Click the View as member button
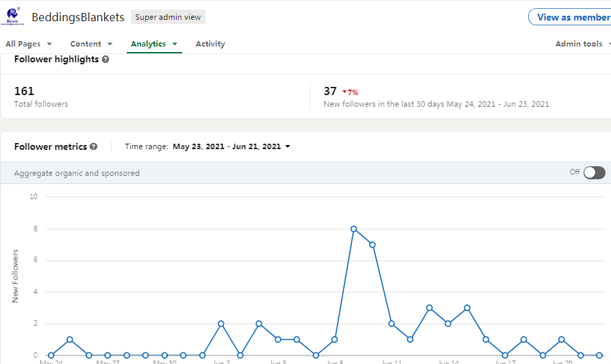This screenshot has height=364, width=611. [x=570, y=17]
